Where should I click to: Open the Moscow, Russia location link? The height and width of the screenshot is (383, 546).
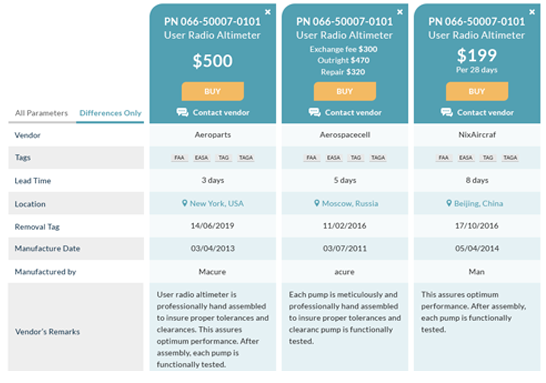click(350, 203)
